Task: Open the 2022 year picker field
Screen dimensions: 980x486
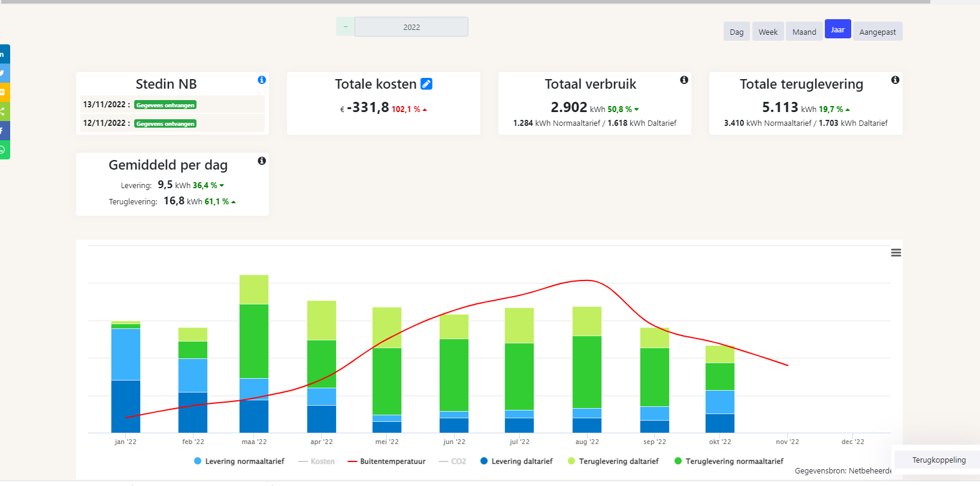Action: [x=411, y=27]
